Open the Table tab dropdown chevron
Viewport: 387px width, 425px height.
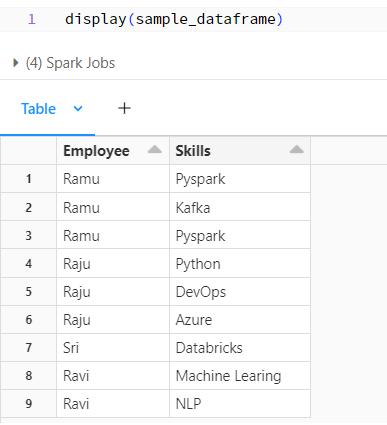78,109
